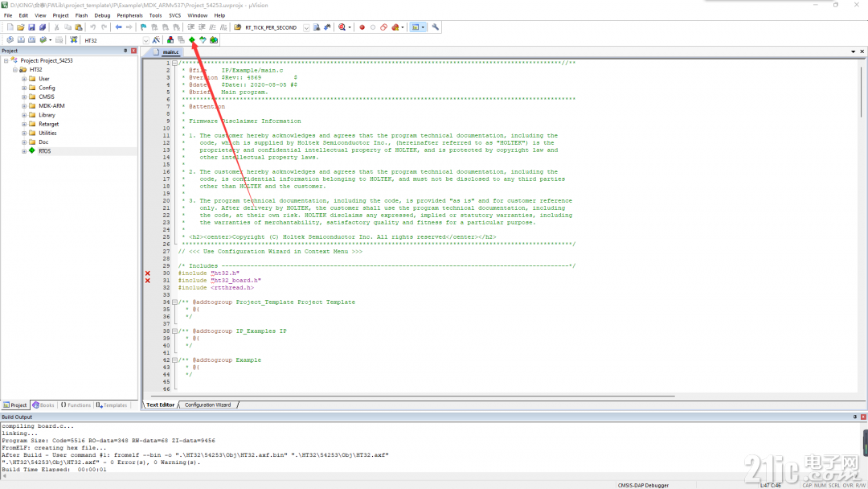Select Software Packs icon
The width and height of the screenshot is (868, 489).
203,40
